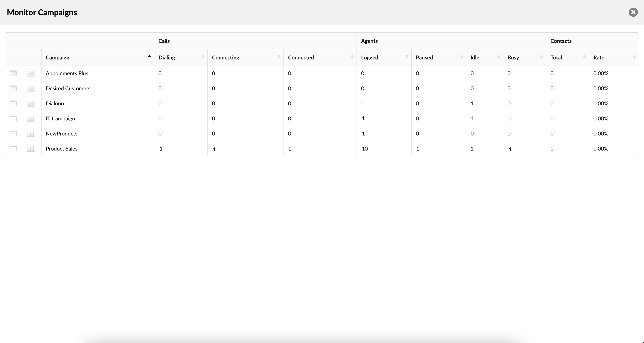The image size is (644, 343).
Task: Select the IT Campaign name
Action: point(60,118)
